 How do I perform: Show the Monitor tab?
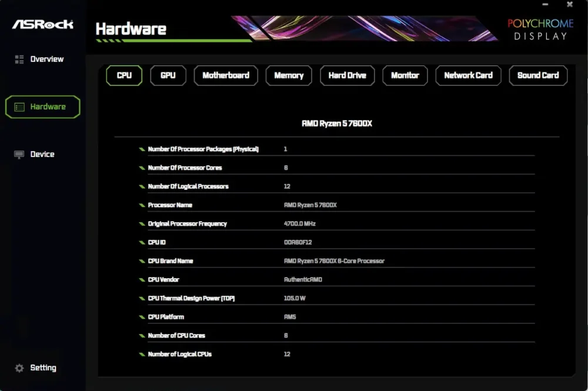[405, 75]
